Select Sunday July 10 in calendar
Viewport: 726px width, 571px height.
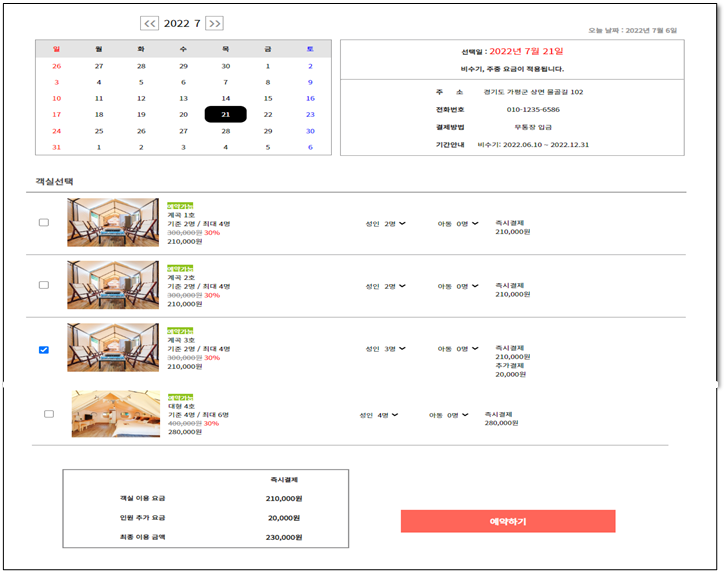pyautogui.click(x=56, y=98)
